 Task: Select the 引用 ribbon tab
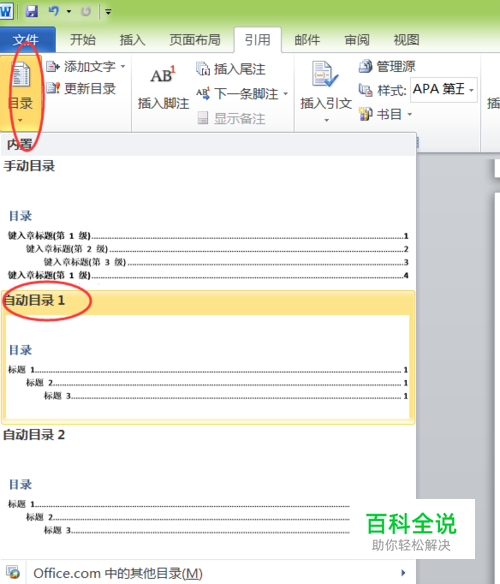(257, 40)
